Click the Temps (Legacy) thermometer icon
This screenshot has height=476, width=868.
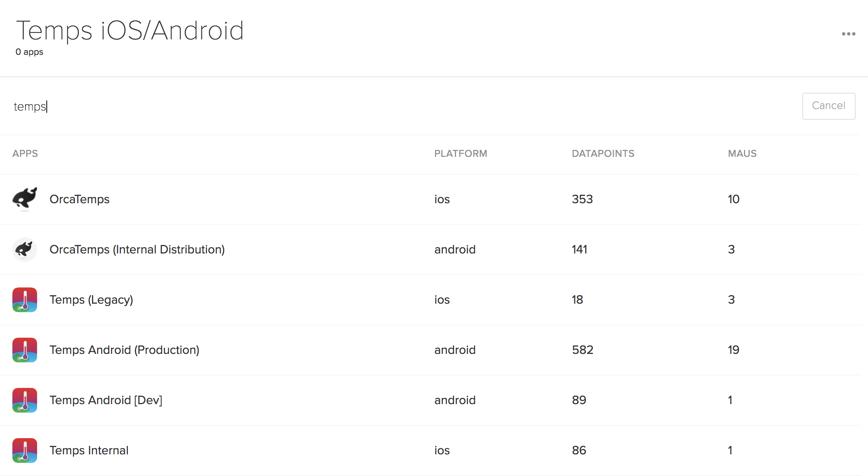tap(25, 299)
